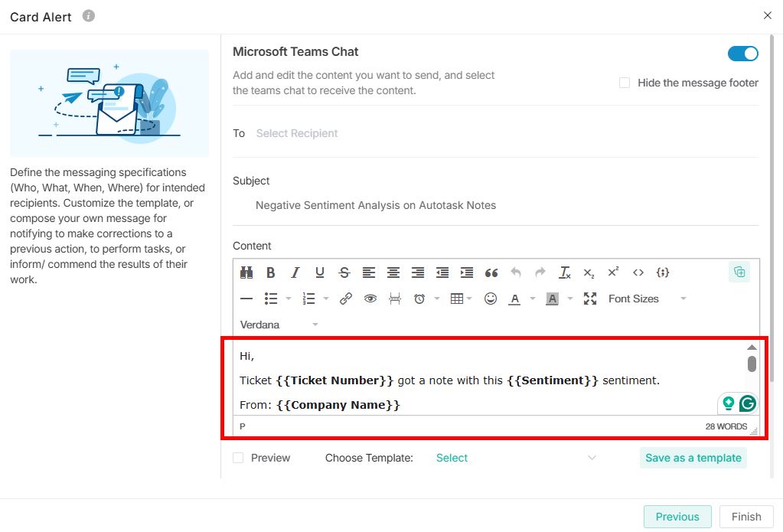The image size is (783, 532).
Task: Click the Save as a template button
Action: (693, 458)
